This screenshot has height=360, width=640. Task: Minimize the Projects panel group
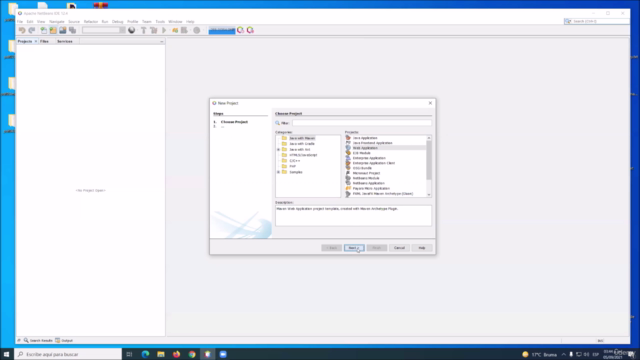coord(162,41)
